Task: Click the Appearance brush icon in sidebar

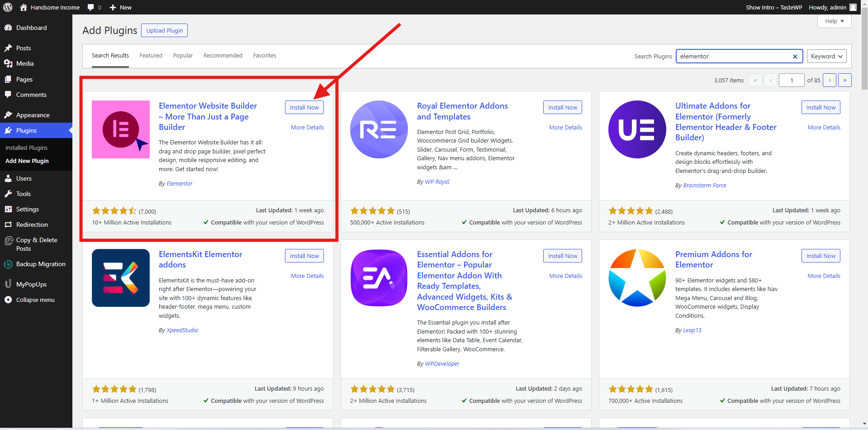Action: 8,115
